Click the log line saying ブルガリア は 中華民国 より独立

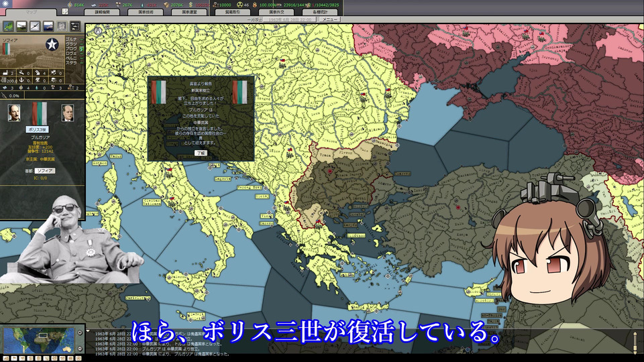tap(148, 349)
